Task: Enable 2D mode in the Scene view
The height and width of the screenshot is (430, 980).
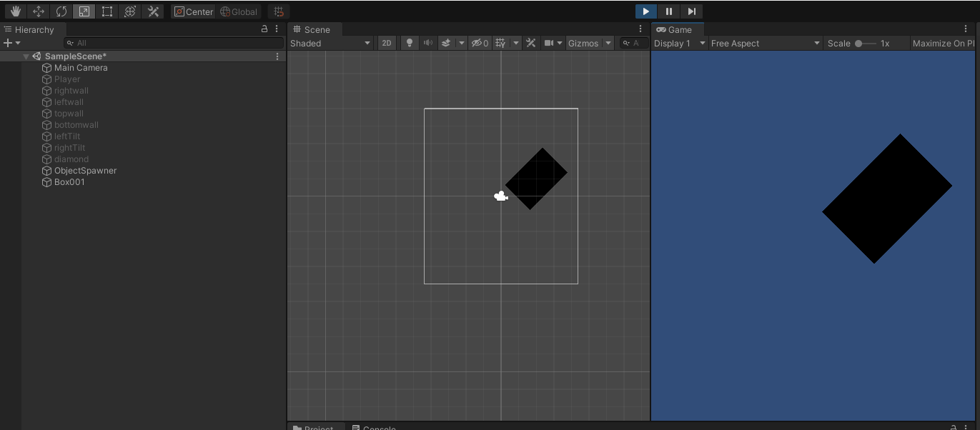Action: click(386, 43)
